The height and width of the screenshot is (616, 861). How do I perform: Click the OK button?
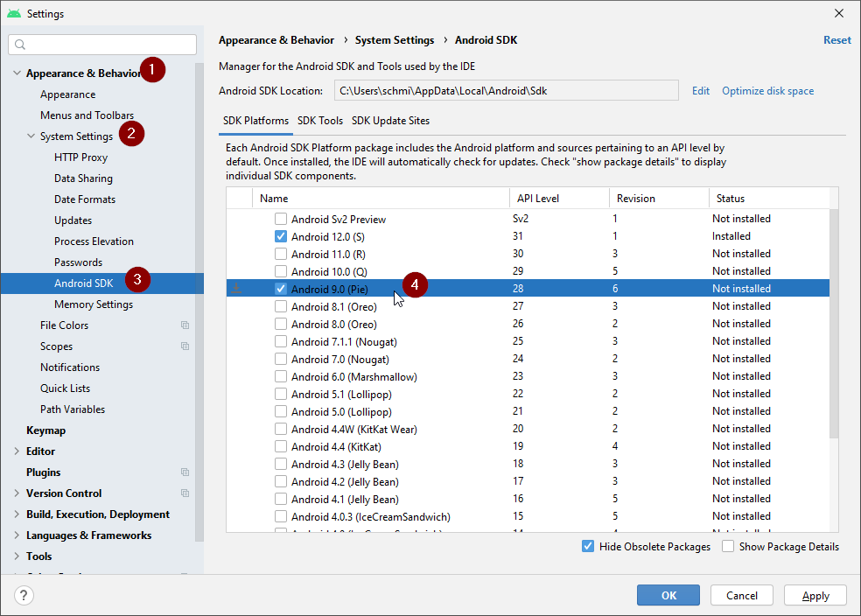pyautogui.click(x=668, y=595)
